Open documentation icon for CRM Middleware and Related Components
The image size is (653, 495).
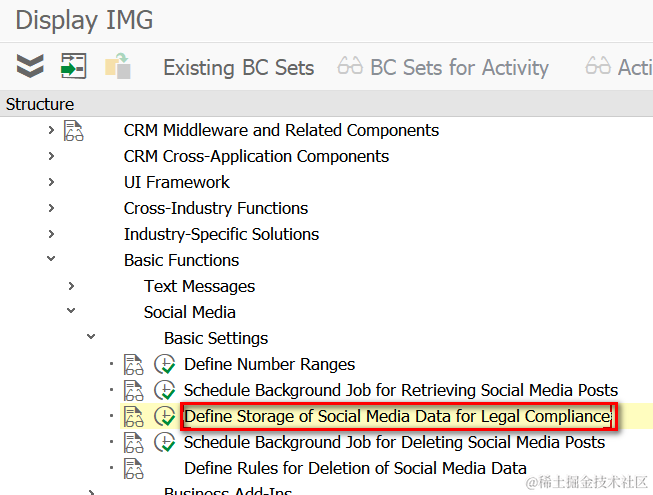coord(73,131)
